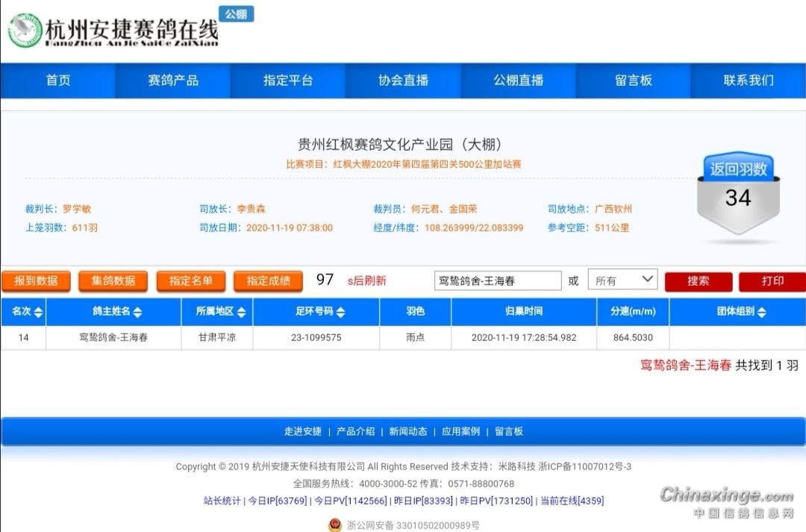Sort by 鸽主姓名 column arrows
The width and height of the screenshot is (806, 532).
point(137,312)
